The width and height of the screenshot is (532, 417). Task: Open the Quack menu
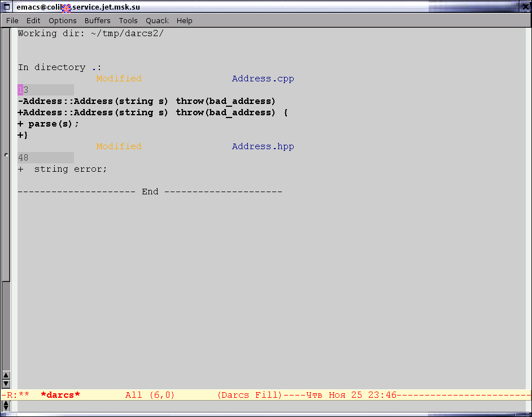point(157,20)
